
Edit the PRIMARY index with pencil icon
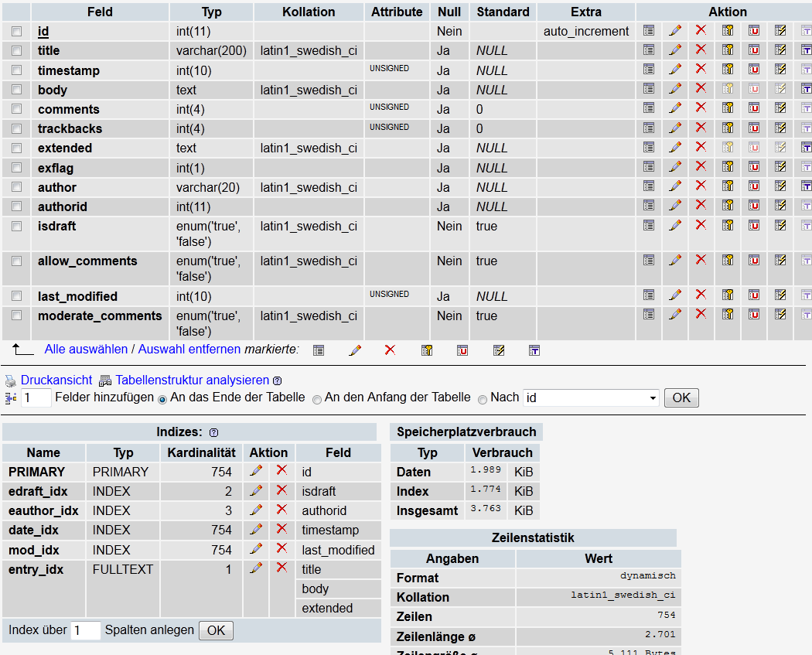click(256, 471)
